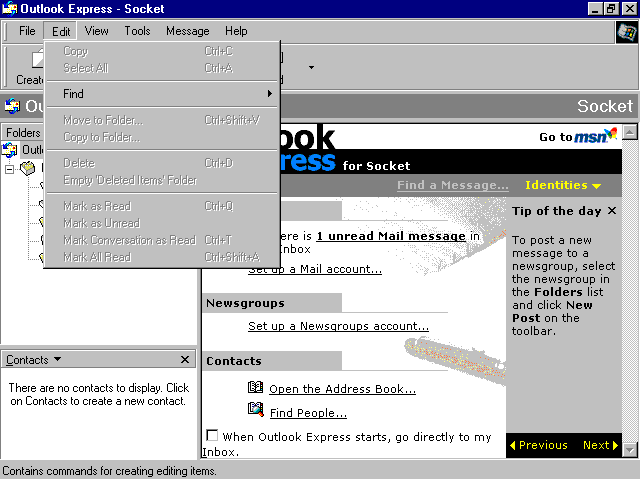The image size is (640, 480).
Task: Expand the Find submenu
Action: coord(162,94)
